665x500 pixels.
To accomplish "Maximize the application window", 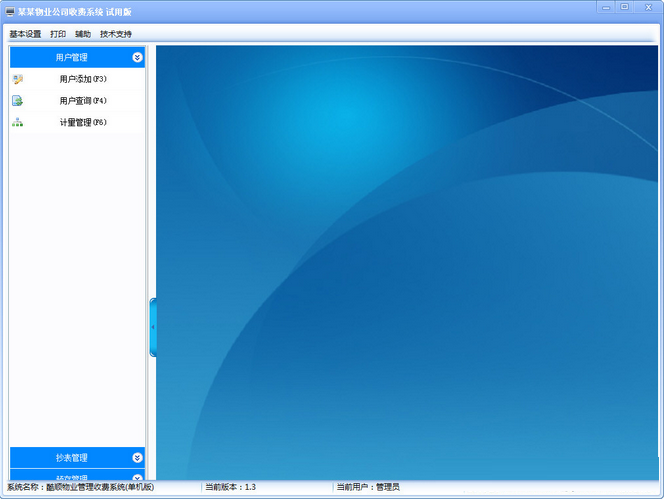I will (x=625, y=7).
